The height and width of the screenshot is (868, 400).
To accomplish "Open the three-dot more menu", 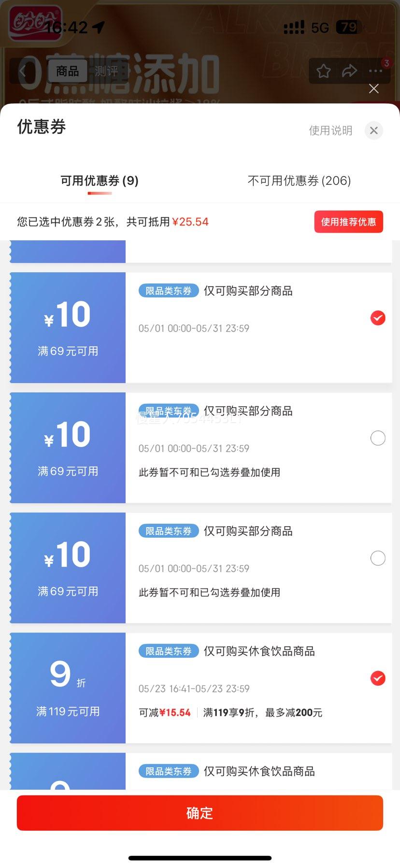I will (x=375, y=71).
